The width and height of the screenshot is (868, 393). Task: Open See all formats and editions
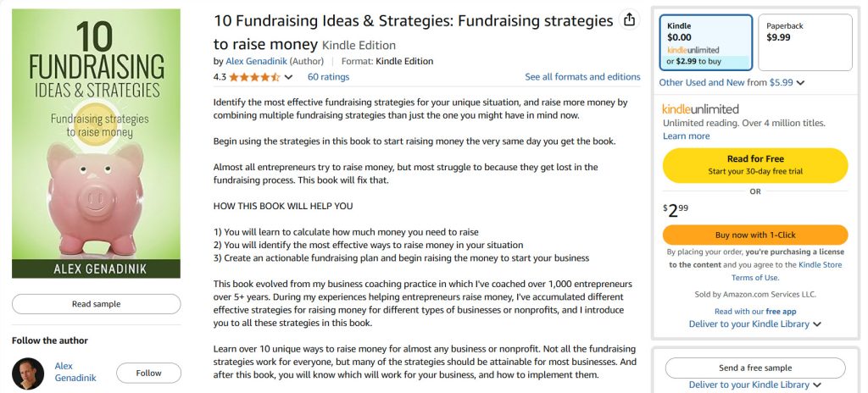pyautogui.click(x=582, y=77)
